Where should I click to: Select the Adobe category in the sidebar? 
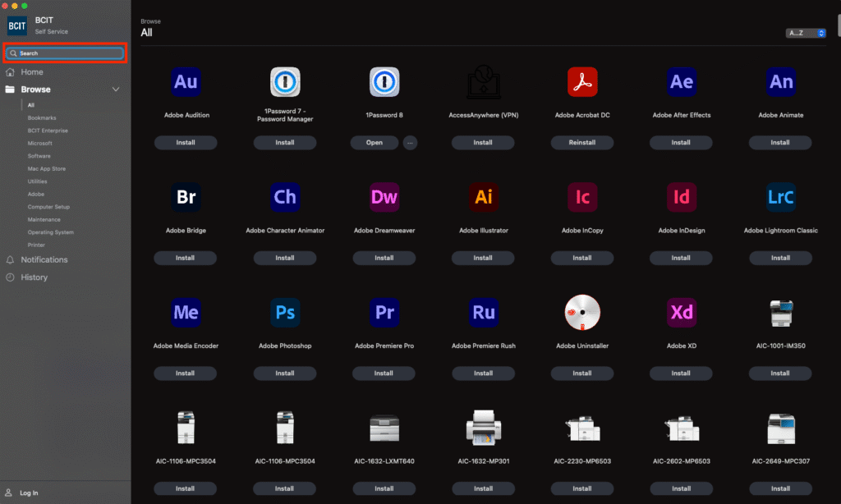pyautogui.click(x=36, y=194)
